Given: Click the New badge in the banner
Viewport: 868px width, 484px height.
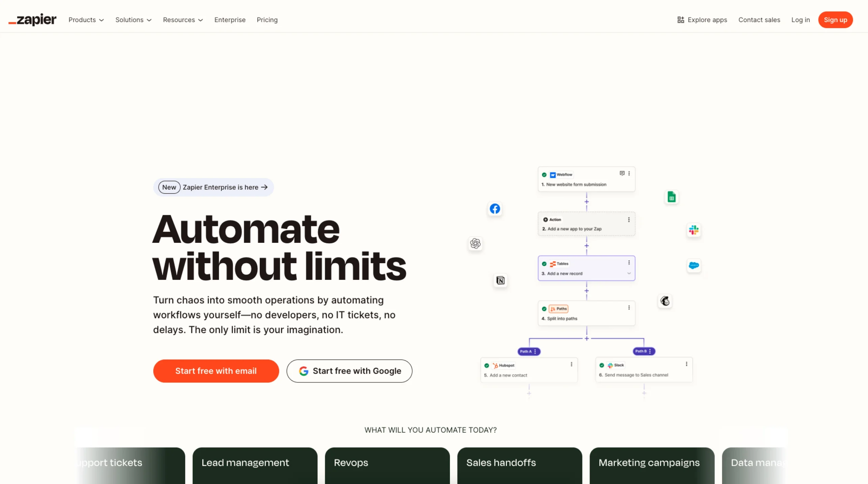Looking at the screenshot, I should click(169, 187).
